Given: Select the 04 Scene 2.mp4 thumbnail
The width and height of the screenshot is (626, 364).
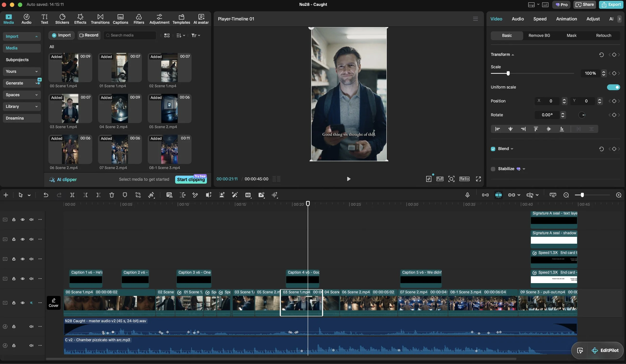Looking at the screenshot, I should (120, 108).
